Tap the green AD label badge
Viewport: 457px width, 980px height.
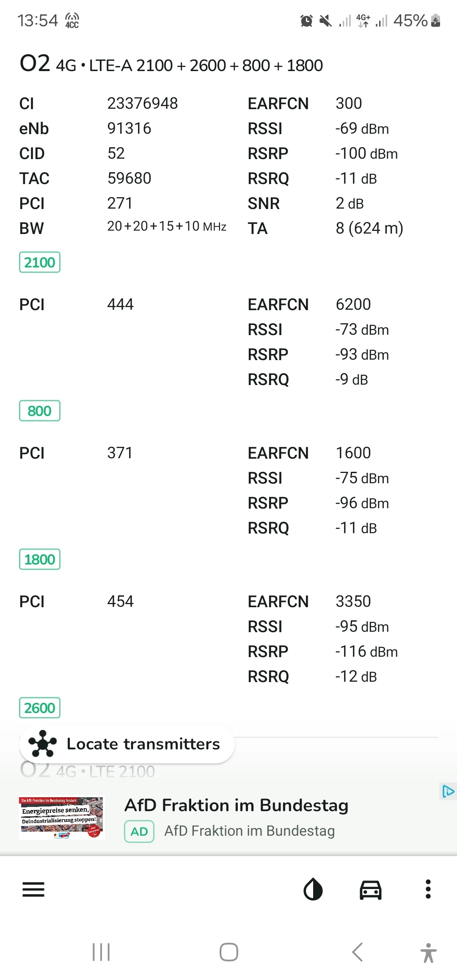coord(139,831)
